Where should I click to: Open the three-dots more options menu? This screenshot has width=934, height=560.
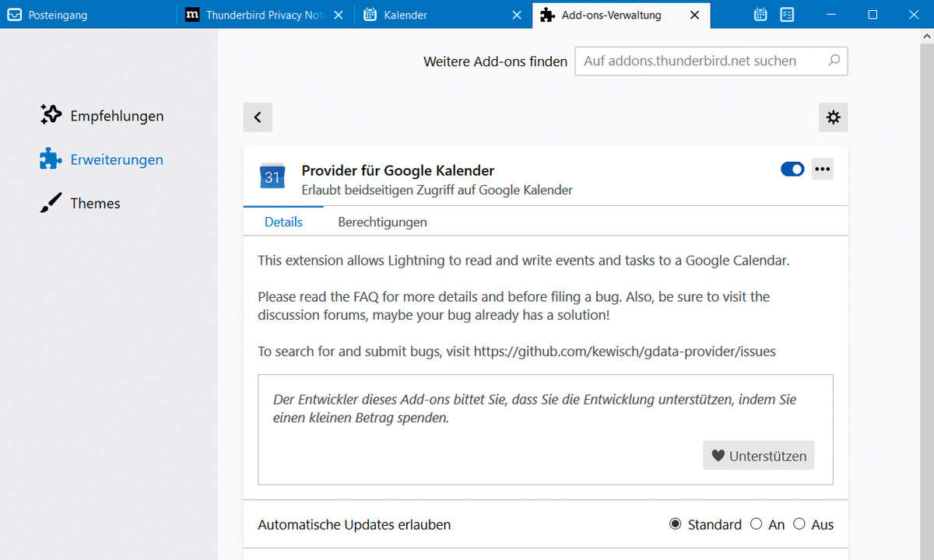[x=823, y=169]
